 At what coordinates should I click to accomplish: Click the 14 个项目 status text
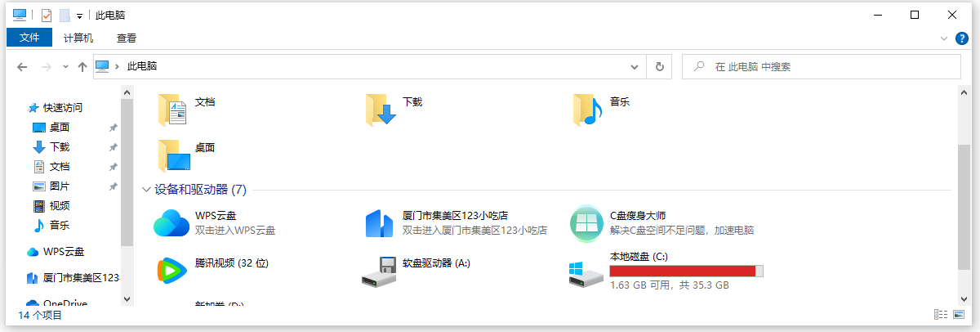click(x=39, y=315)
